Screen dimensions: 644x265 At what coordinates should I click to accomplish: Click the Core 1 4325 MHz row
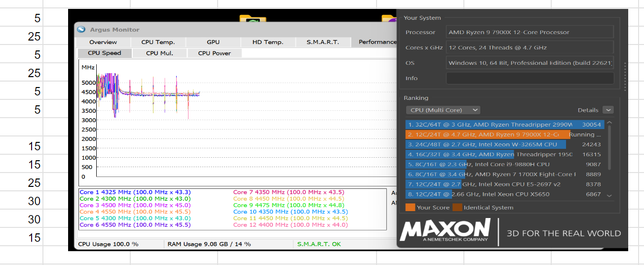tap(135, 192)
